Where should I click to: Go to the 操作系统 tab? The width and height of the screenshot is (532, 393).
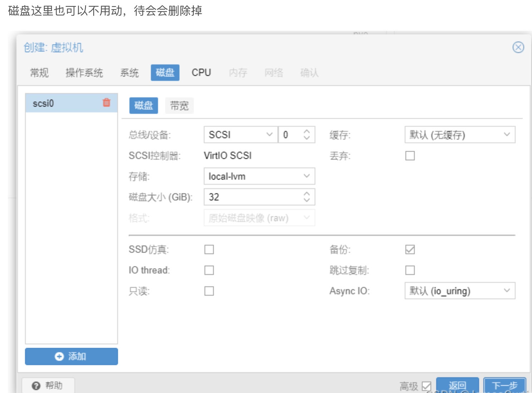(84, 73)
